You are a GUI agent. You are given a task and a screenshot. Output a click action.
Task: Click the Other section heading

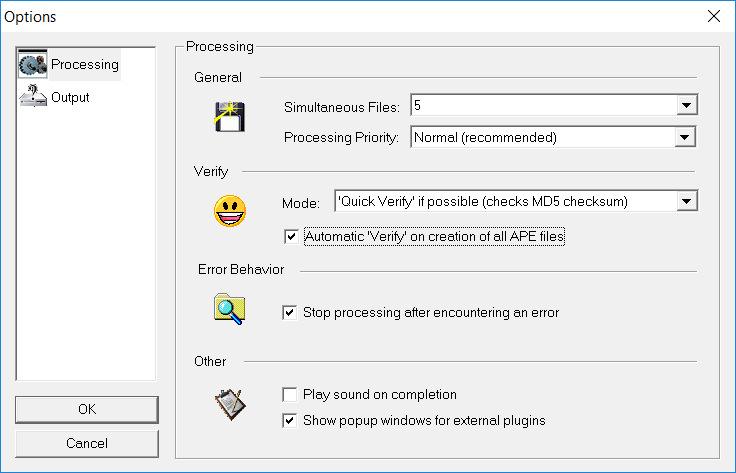click(x=210, y=361)
